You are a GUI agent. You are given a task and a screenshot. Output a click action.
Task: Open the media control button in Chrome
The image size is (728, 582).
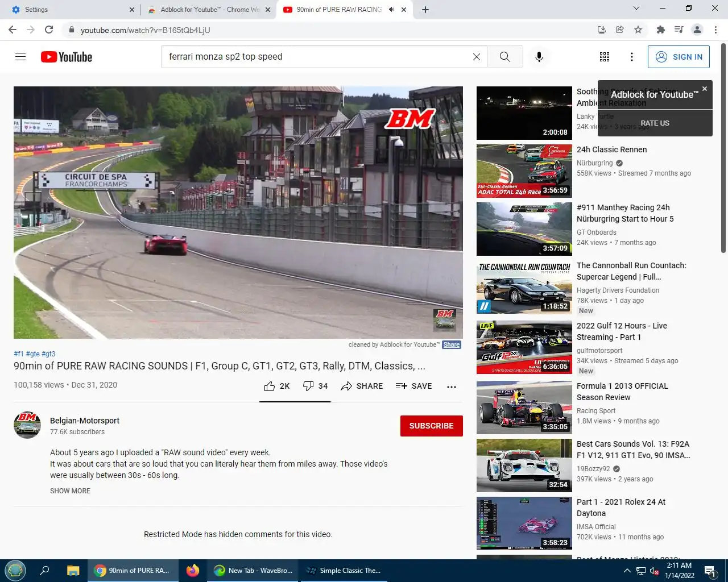679,30
